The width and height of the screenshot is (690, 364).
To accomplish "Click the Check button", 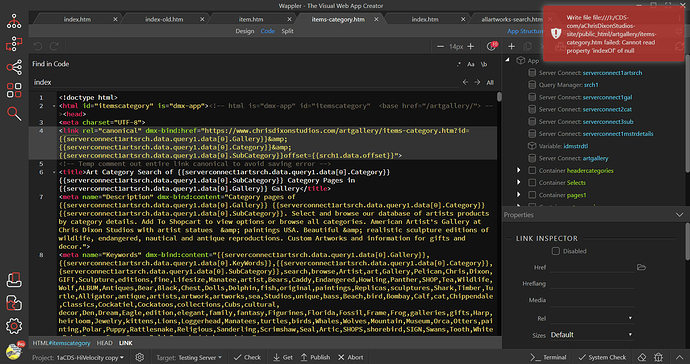I will pos(247,357).
